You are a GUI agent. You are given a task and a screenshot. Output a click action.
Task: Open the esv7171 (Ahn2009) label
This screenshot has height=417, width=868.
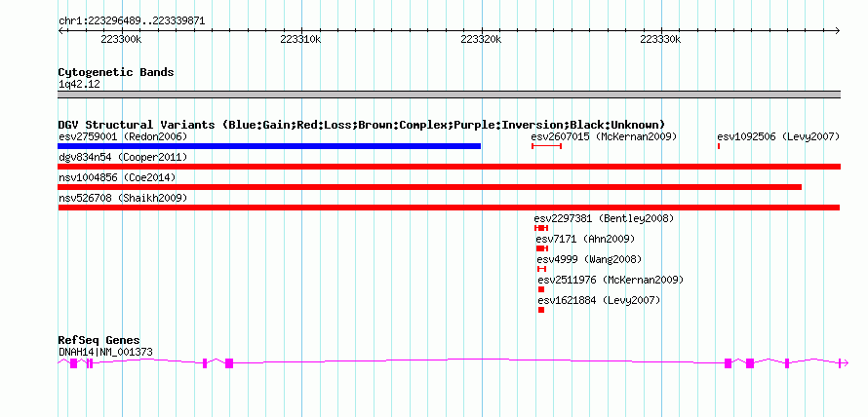coord(585,239)
